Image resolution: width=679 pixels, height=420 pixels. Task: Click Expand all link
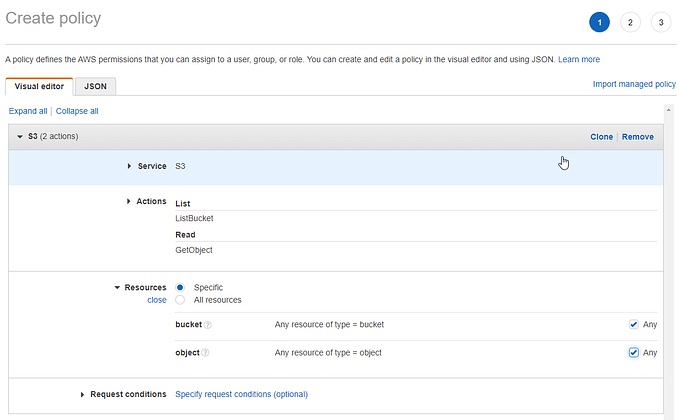pos(28,111)
